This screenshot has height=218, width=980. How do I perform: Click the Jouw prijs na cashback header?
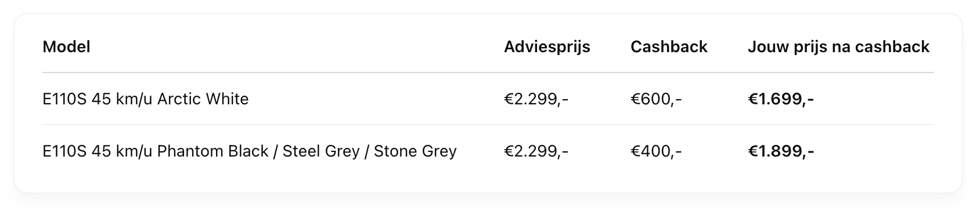(x=838, y=47)
